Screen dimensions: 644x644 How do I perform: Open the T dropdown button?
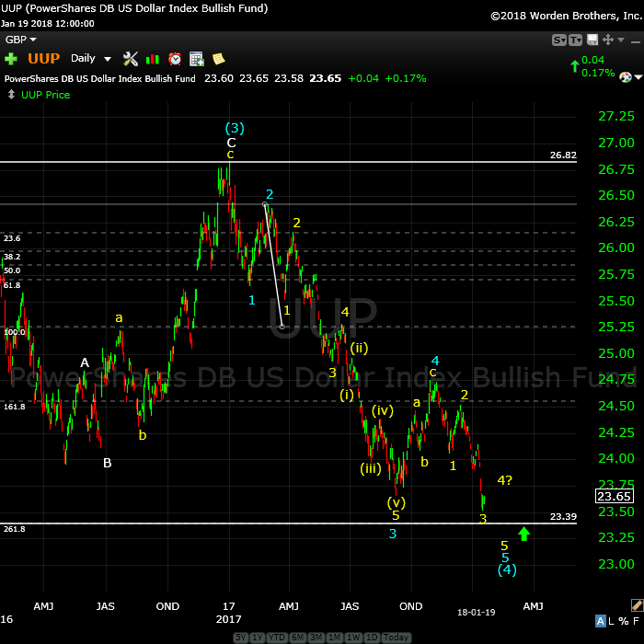(575, 40)
